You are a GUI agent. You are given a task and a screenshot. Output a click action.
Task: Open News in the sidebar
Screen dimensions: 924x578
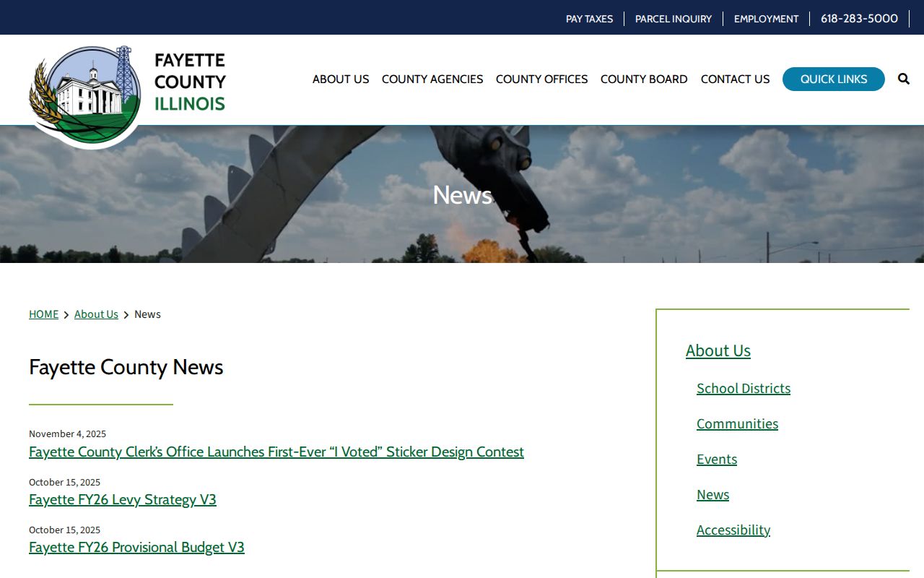(712, 494)
